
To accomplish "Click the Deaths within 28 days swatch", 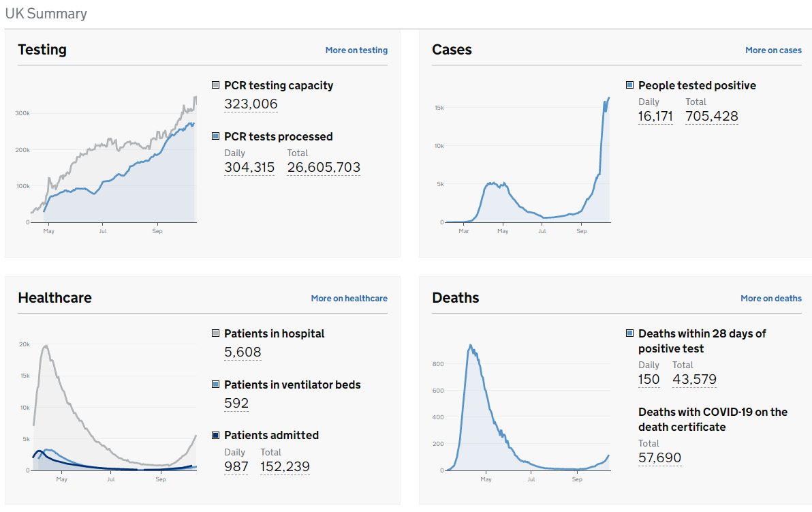I will [x=630, y=333].
